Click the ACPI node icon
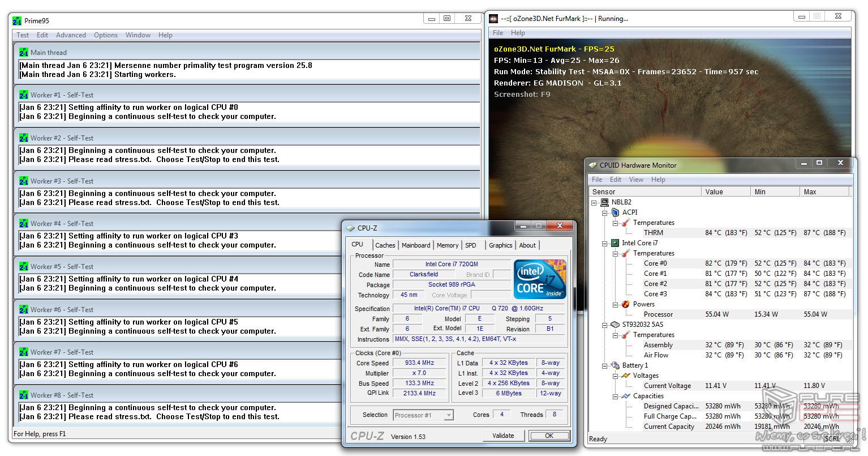 point(615,212)
